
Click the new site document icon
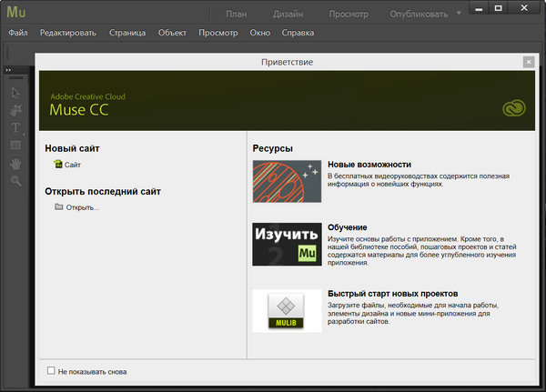coord(57,164)
